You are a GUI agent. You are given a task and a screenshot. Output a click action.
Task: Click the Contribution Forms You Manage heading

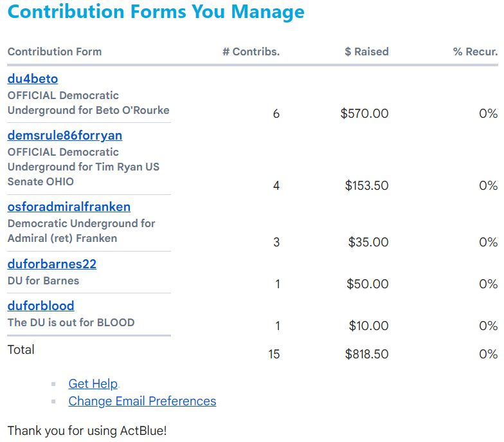(156, 12)
